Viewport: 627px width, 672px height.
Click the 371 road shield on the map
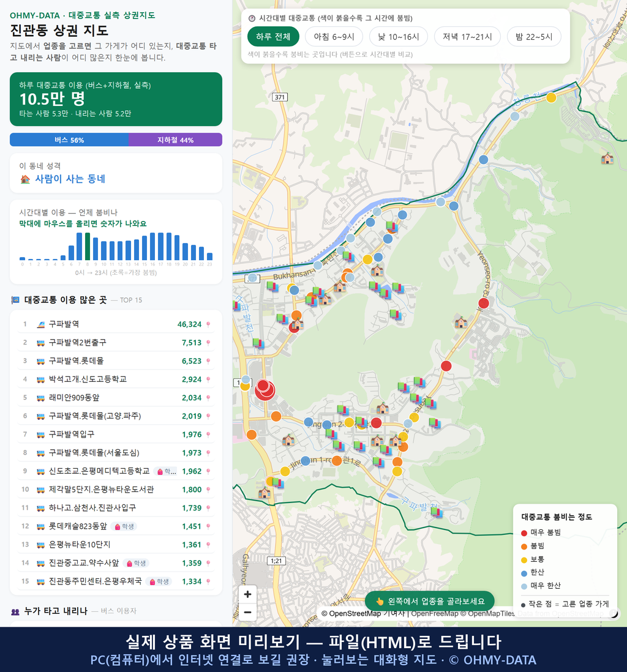pyautogui.click(x=280, y=97)
